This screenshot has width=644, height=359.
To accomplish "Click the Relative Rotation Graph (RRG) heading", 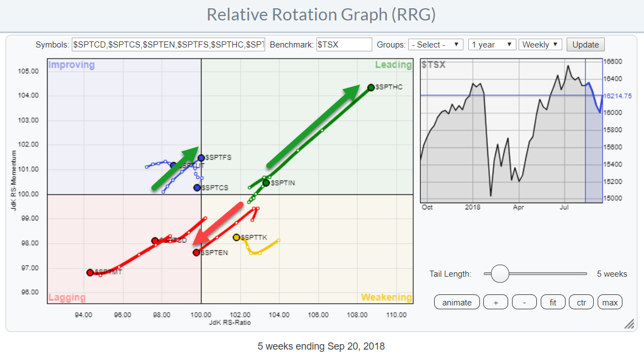I will pyautogui.click(x=321, y=15).
